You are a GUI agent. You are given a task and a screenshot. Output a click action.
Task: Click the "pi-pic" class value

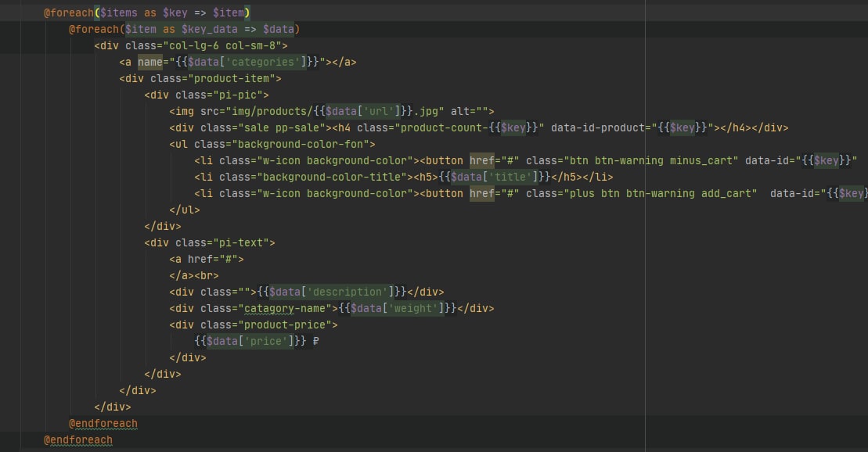(x=237, y=95)
